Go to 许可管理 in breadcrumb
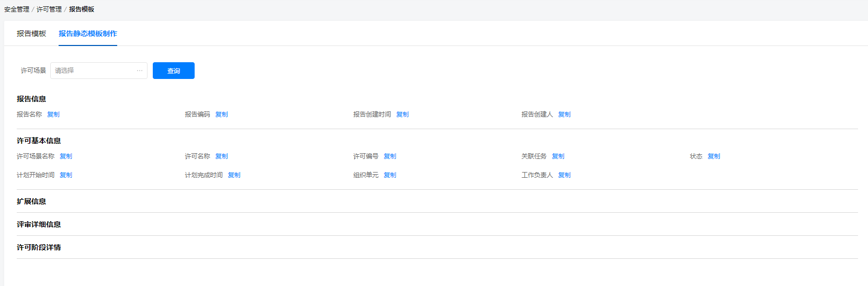 49,9
